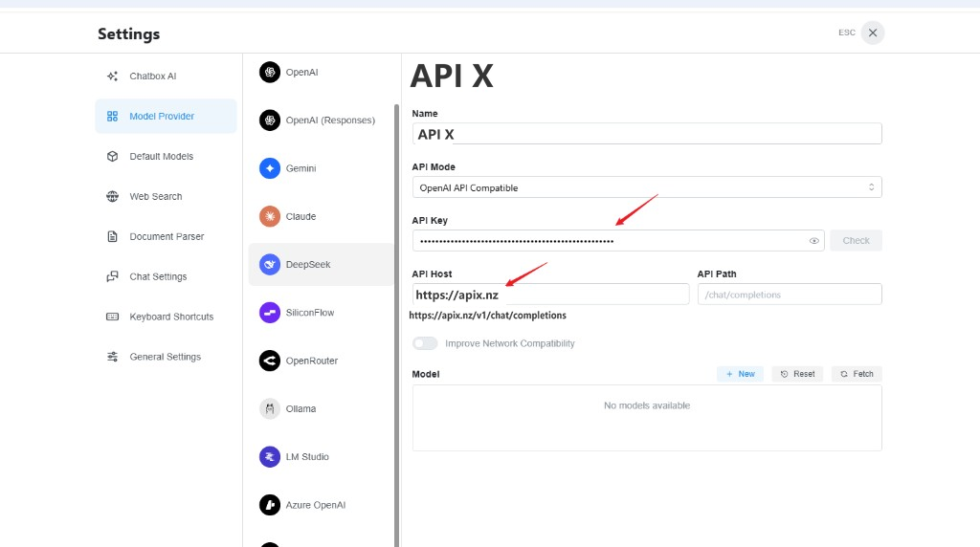Click the Web Search globe icon
The width and height of the screenshot is (980, 547).
[113, 196]
